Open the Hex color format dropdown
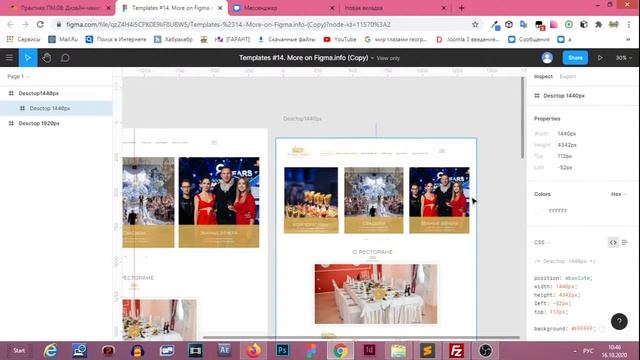Image resolution: width=640 pixels, height=360 pixels. [619, 194]
